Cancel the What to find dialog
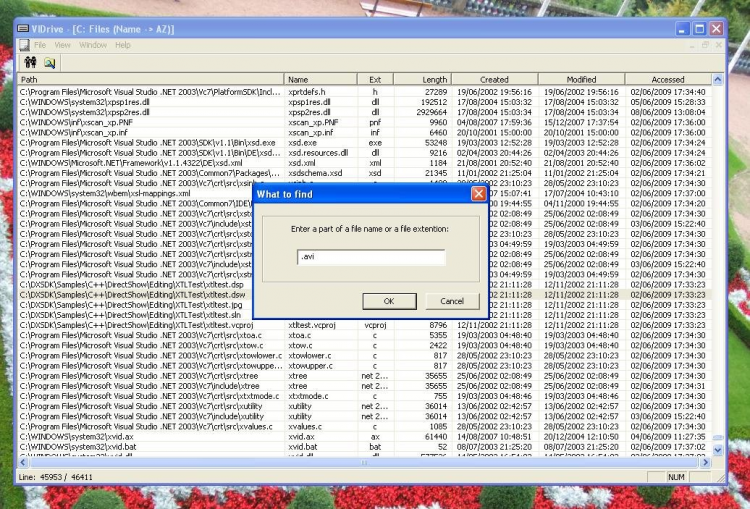The width and height of the screenshot is (750, 509). (452, 301)
